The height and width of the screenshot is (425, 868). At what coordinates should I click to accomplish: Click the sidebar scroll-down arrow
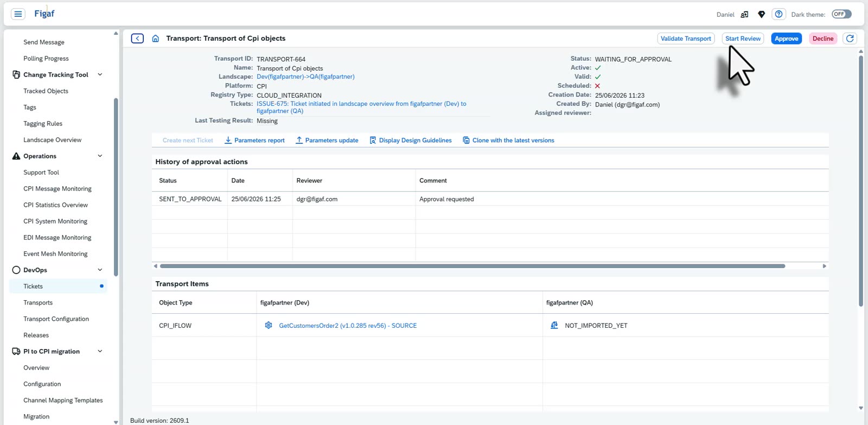coord(116,422)
